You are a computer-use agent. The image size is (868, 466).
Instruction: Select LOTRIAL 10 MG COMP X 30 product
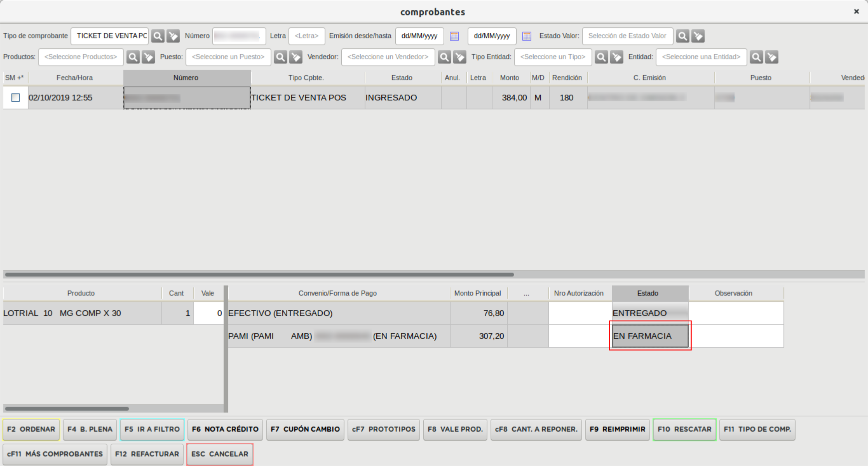[x=82, y=313]
